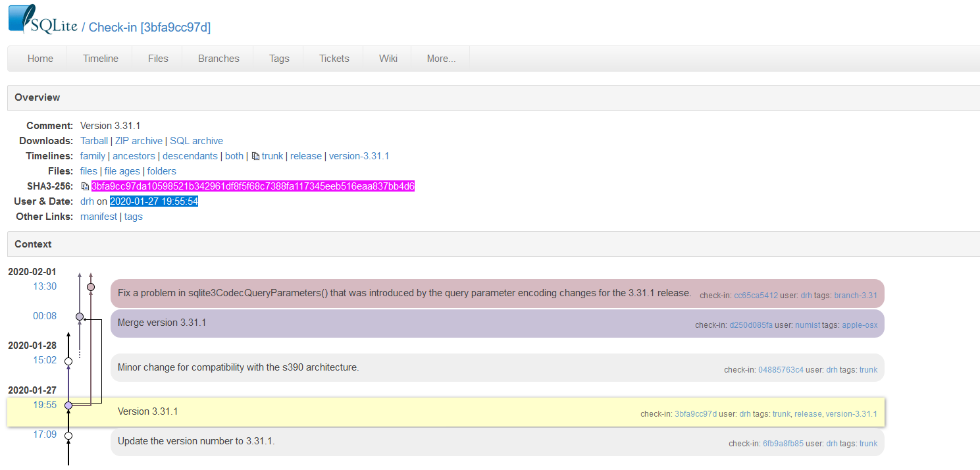This screenshot has width=980, height=470.
Task: Open the release tag in the highlighted row
Action: (808, 414)
